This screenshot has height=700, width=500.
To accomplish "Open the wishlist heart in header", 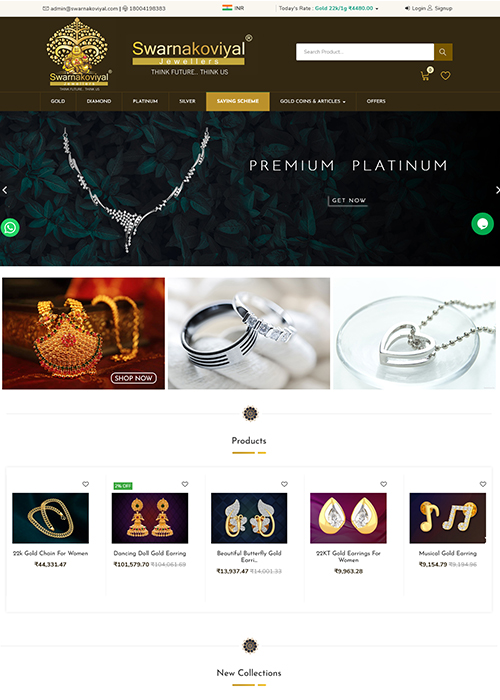I will click(445, 76).
